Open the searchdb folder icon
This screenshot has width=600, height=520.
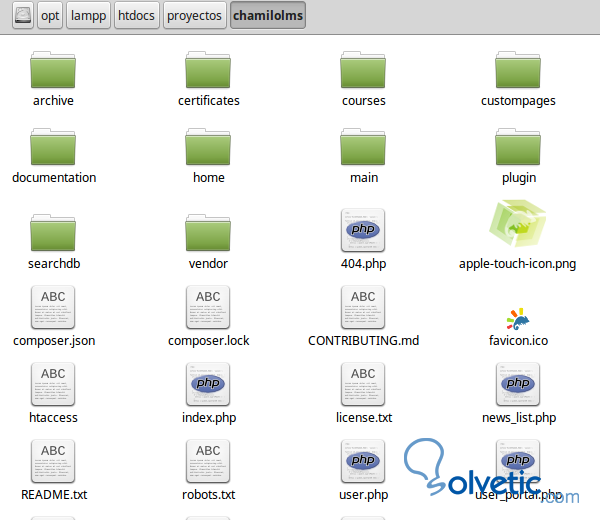53,233
